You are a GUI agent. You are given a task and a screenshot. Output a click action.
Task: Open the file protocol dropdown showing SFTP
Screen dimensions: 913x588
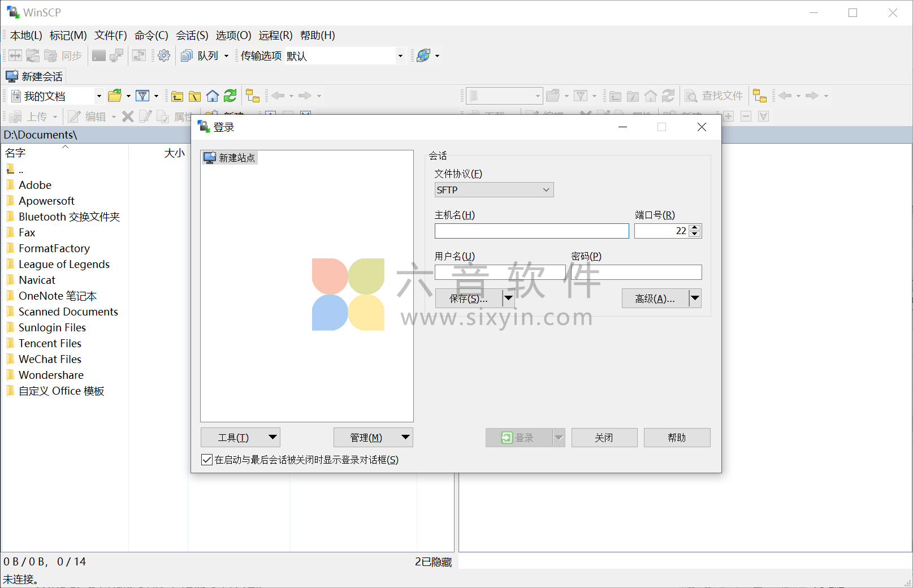click(494, 189)
